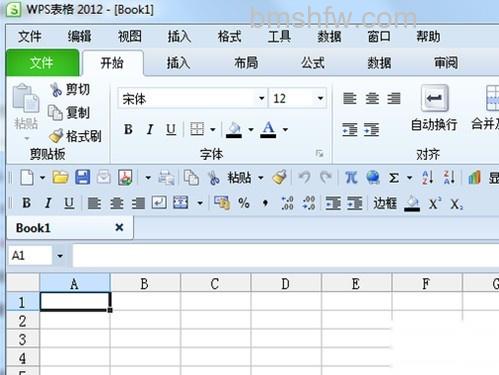Toggle Bold in the ribbon font group
The image size is (499, 375).
[x=128, y=129]
